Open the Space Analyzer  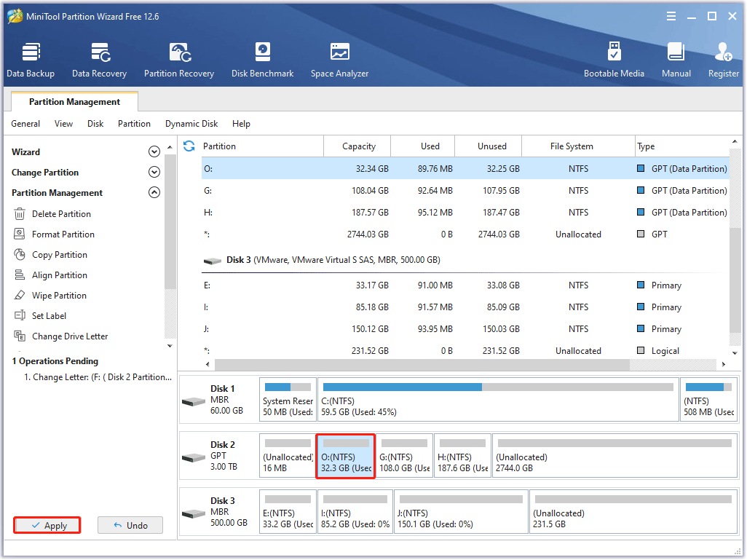[339, 58]
